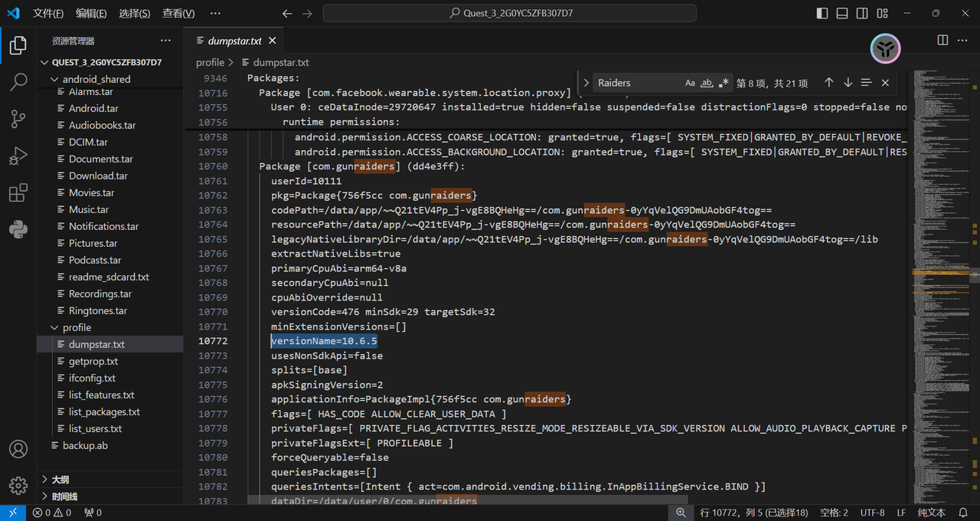Click line 10772 column status entry
The image size is (980, 521).
pyautogui.click(x=753, y=513)
